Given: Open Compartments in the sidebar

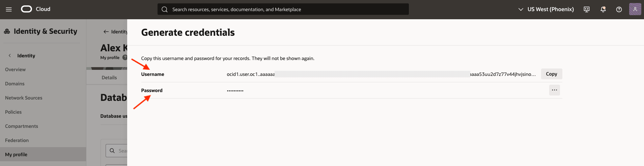Looking at the screenshot, I should (22, 126).
